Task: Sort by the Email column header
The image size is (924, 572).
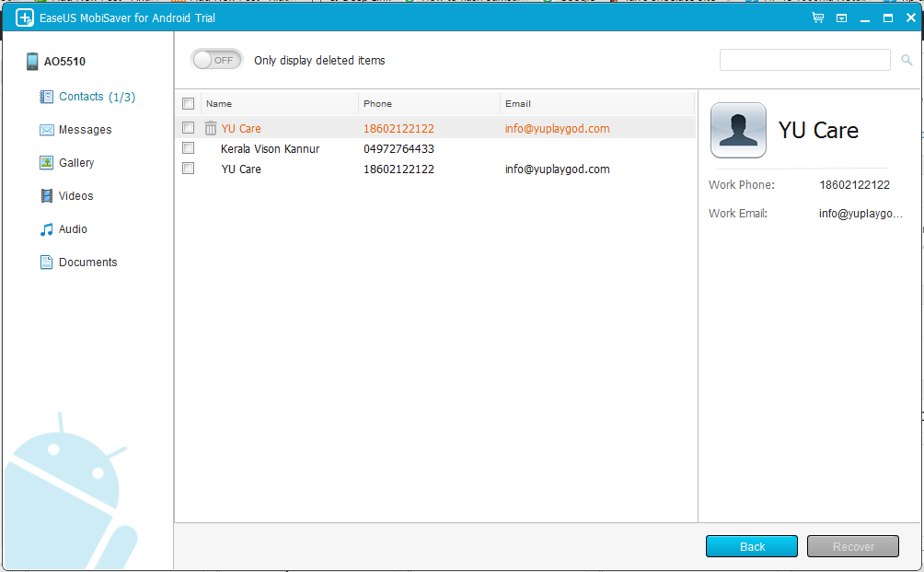Action: [597, 104]
